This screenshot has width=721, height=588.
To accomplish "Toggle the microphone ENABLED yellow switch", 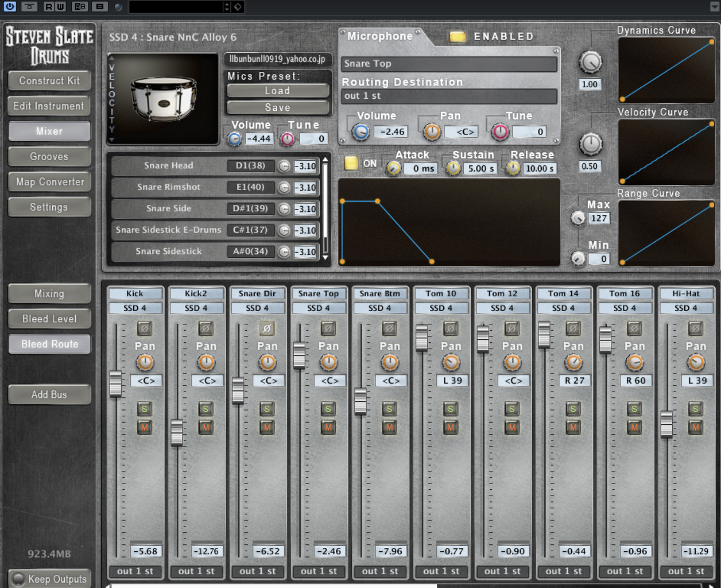I will point(457,37).
